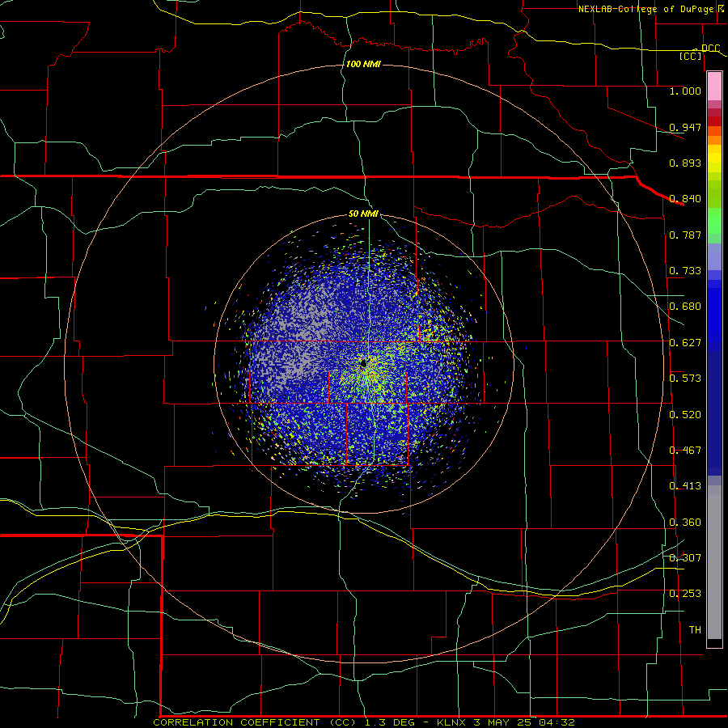The image size is (728, 728).
Task: Click the 0.520 scale value
Action: (685, 415)
